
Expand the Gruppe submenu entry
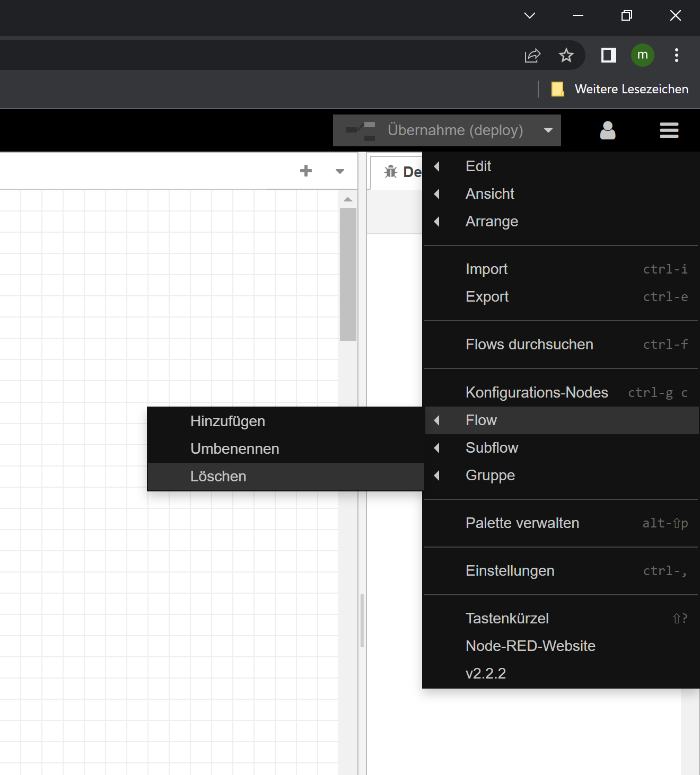click(x=561, y=475)
